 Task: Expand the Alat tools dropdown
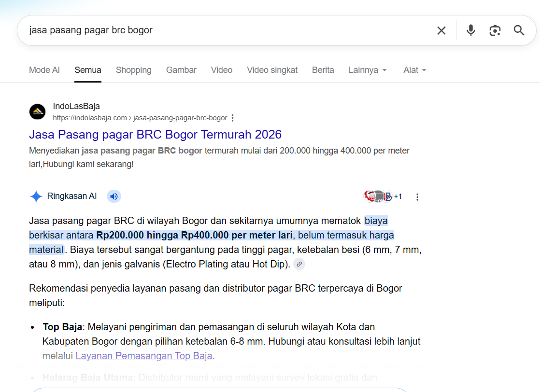tap(414, 70)
